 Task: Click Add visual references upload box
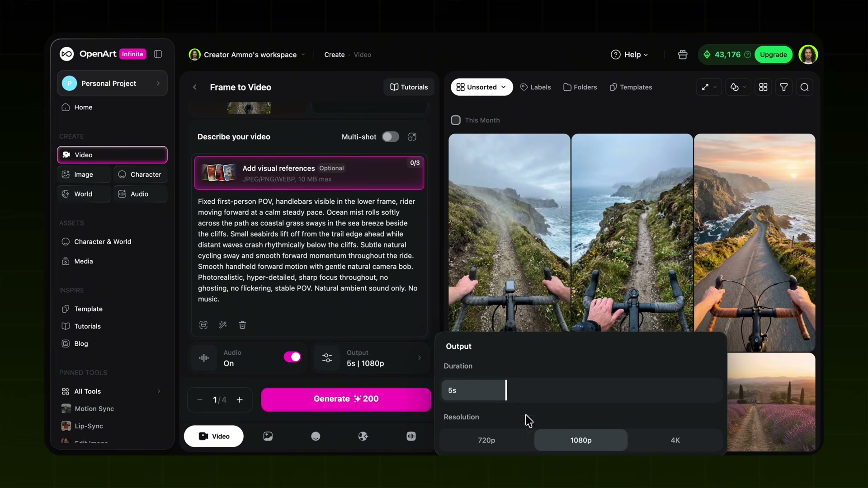pos(309,173)
